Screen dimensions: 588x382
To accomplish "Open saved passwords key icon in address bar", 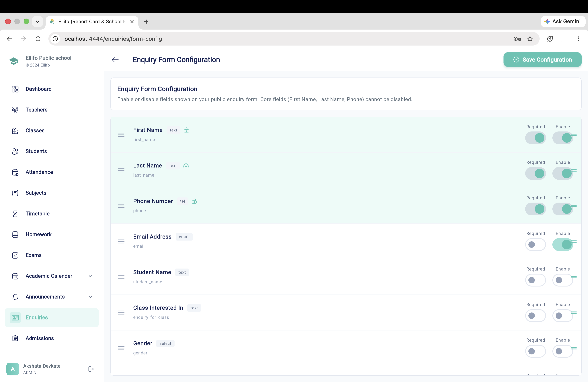I will (517, 39).
